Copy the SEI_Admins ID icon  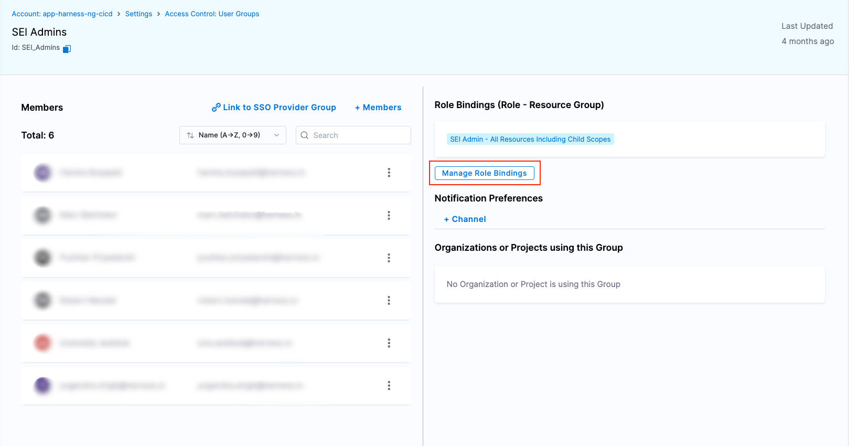coord(67,49)
